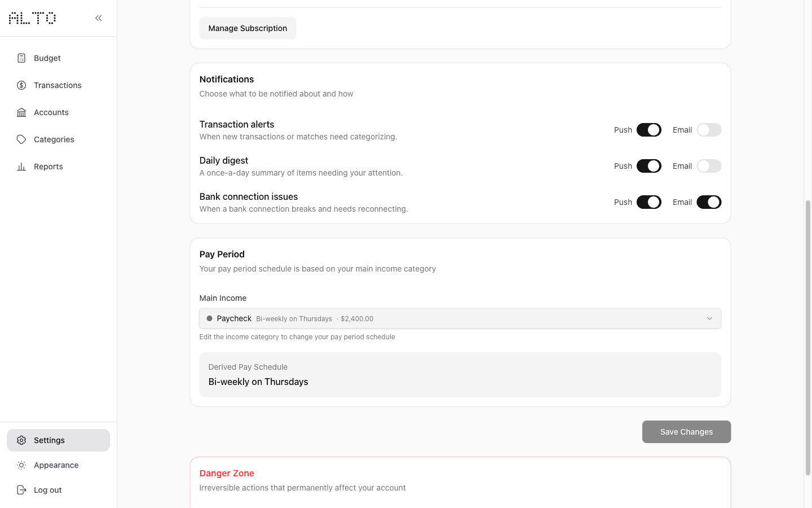Click the ALTO logo
812x508 pixels.
click(32, 18)
